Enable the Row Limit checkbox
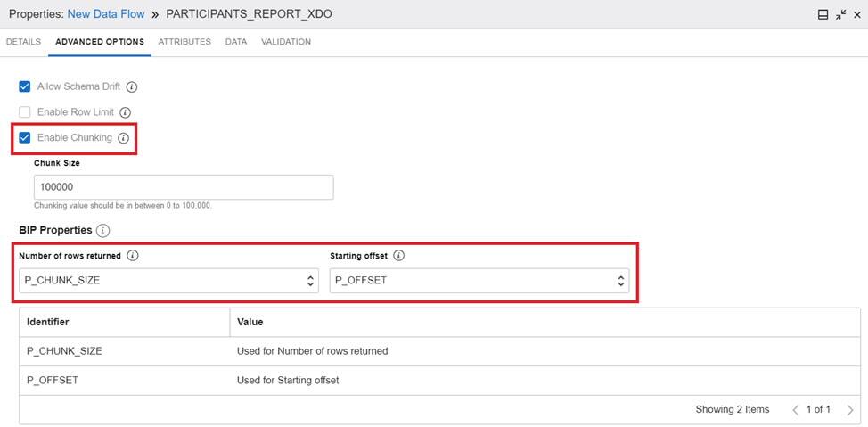 (25, 112)
